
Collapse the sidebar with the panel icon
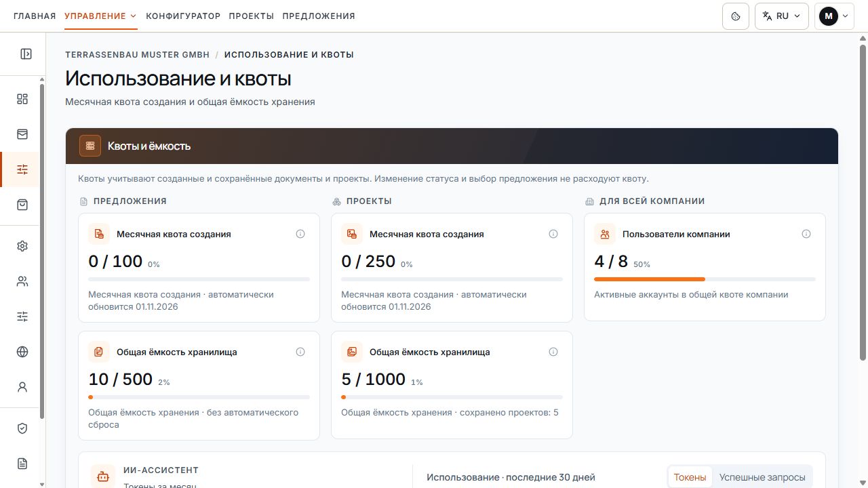[26, 54]
